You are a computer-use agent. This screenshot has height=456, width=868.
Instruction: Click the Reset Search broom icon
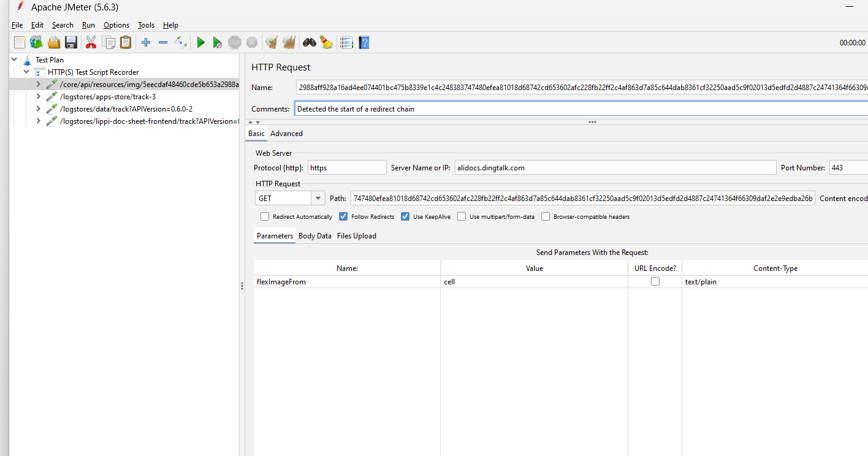(327, 42)
